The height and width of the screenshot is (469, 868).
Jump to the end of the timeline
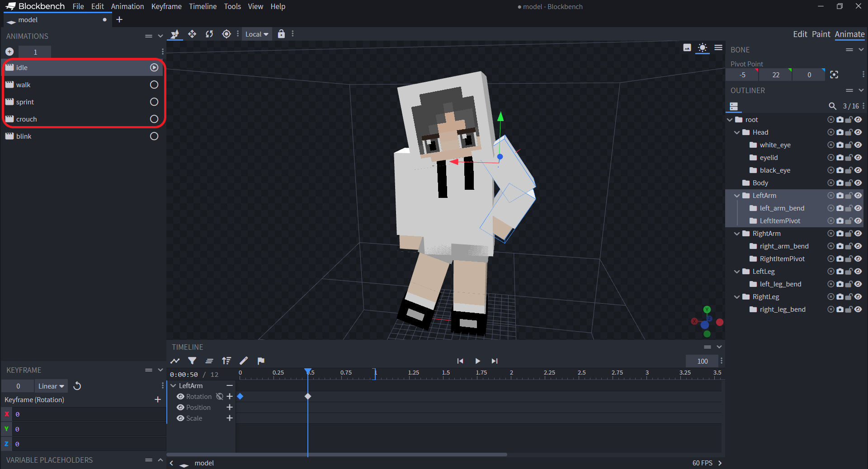(x=494, y=361)
